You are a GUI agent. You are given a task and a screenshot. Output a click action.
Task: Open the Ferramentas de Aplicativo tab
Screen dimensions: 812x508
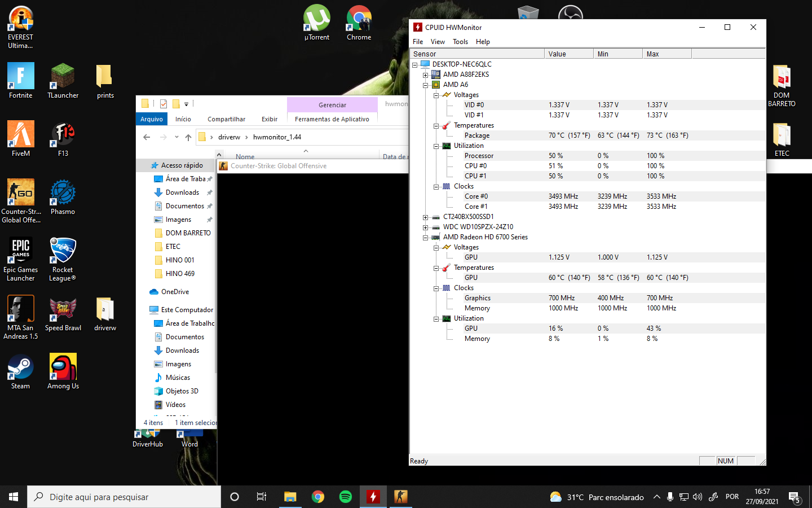[332, 119]
